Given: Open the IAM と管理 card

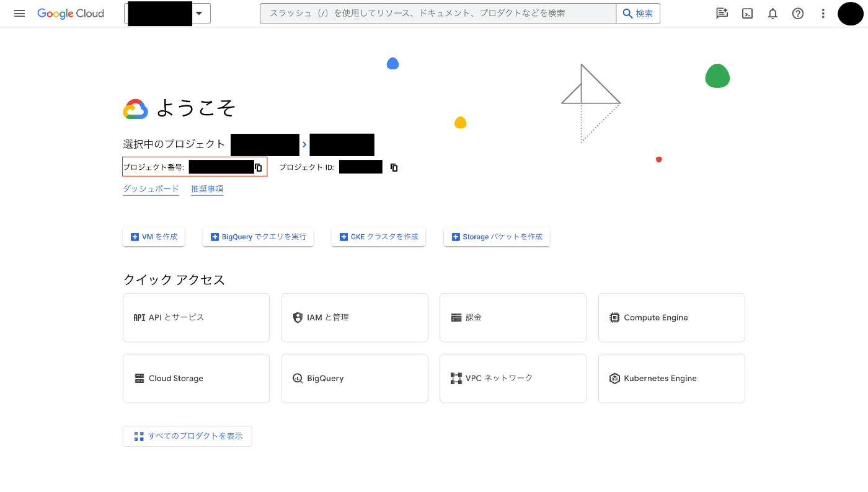Looking at the screenshot, I should click(355, 317).
